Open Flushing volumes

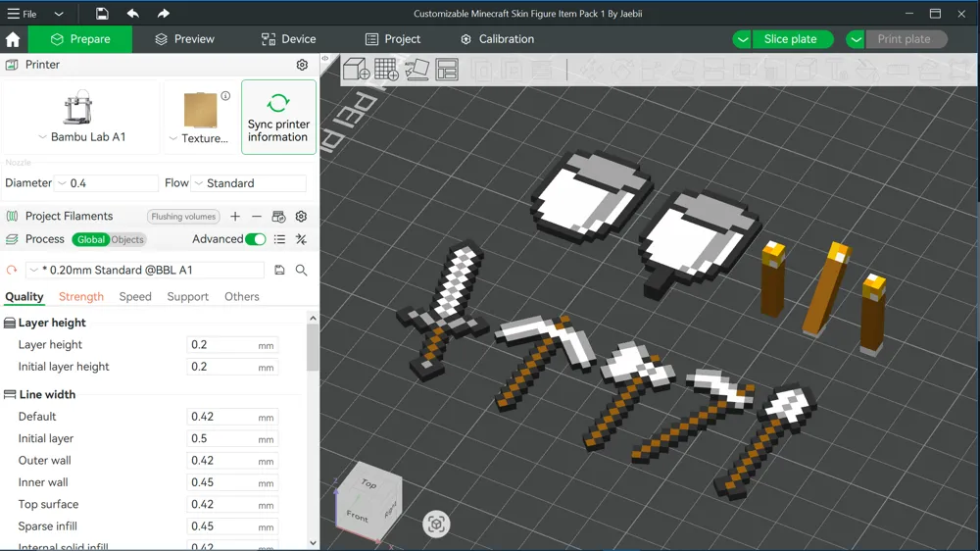[183, 217]
